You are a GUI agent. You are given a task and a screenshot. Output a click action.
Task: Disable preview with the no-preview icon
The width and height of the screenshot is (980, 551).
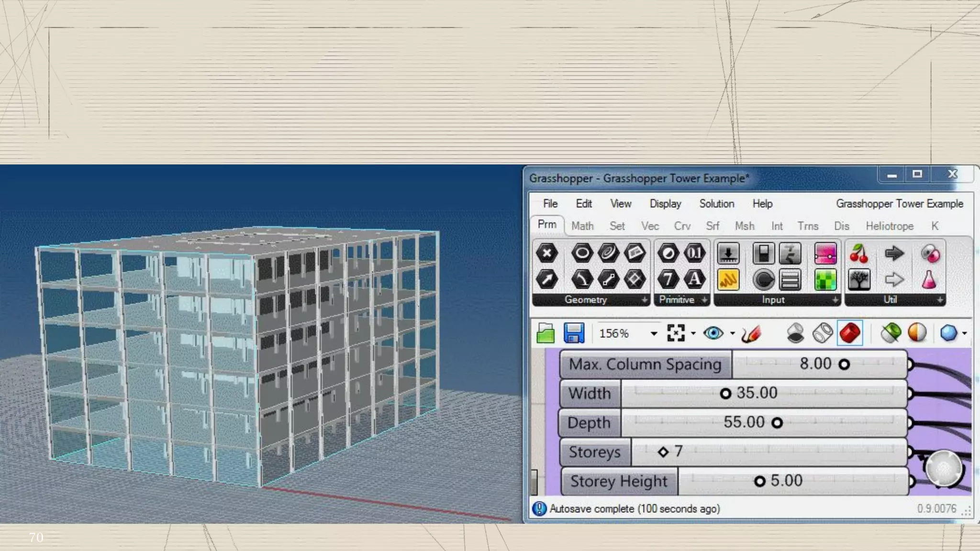795,333
